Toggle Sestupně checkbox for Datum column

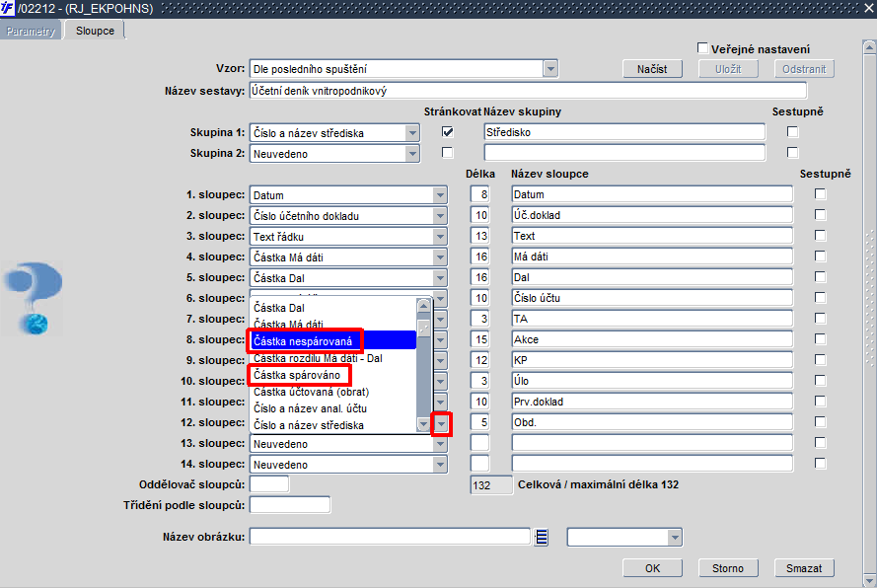[820, 194]
